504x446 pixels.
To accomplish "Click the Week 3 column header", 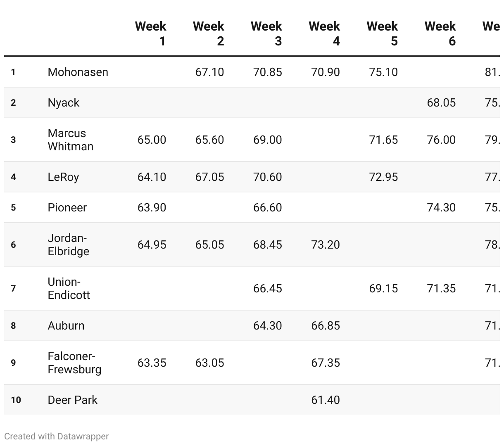I will click(266, 33).
